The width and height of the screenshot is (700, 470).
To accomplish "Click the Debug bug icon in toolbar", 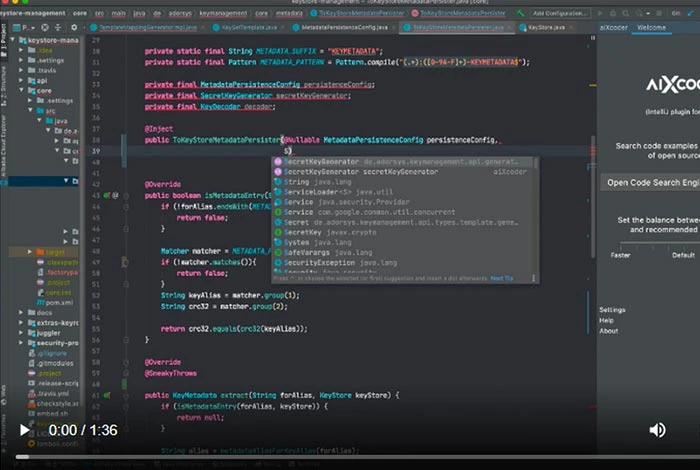I will pos(613,13).
